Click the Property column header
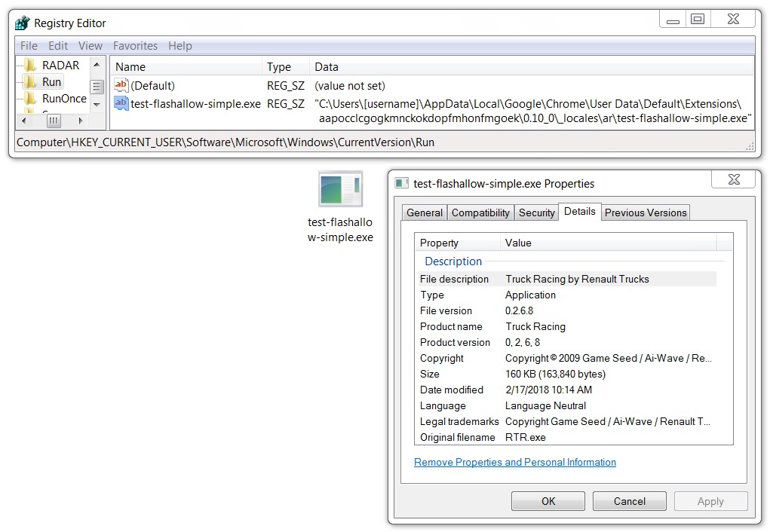Image resolution: width=770 pixels, height=532 pixels. tap(459, 243)
